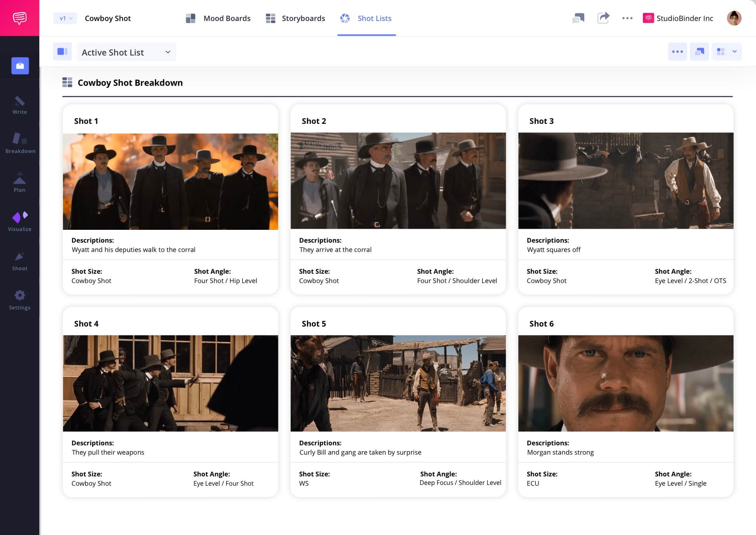The image size is (756, 535).
Task: Open comments icon in top bar
Action: 578,18
